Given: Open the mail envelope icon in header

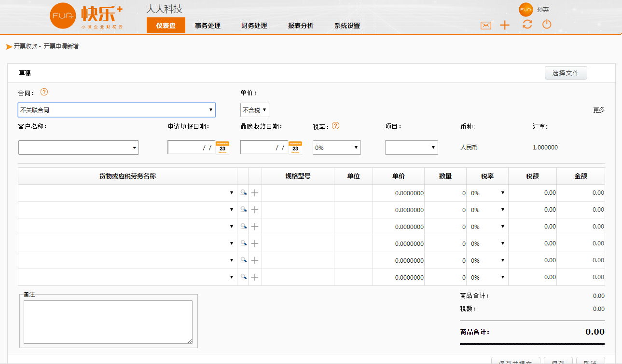Looking at the screenshot, I should tap(486, 26).
